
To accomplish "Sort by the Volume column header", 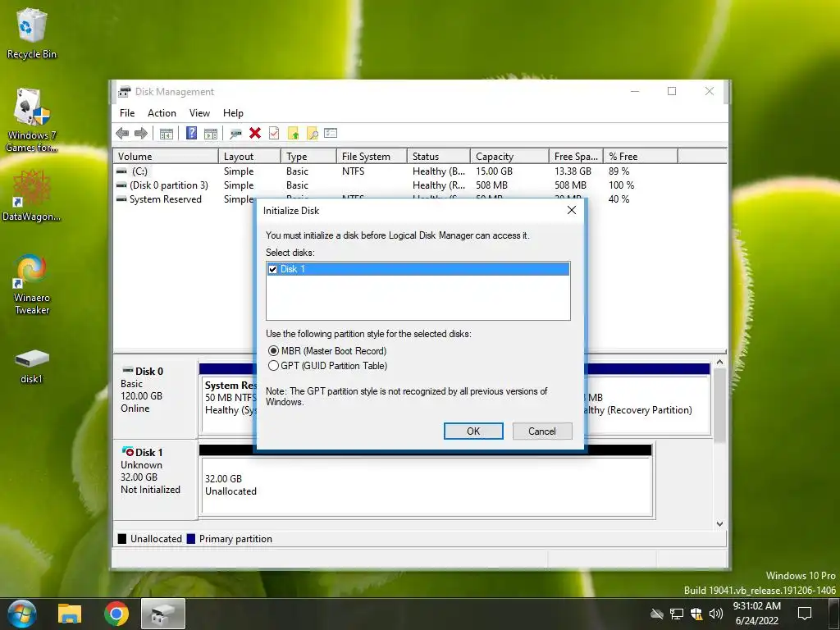I will click(x=166, y=157).
